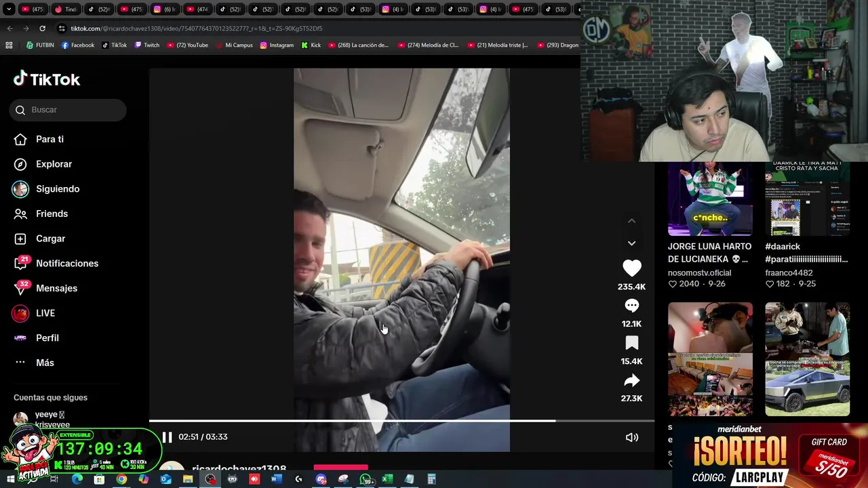Open the (274) Melodía de Cl... bookmark

(429, 45)
